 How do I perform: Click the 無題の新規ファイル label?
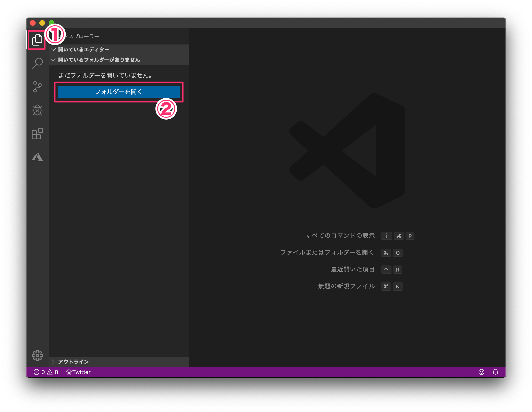[x=346, y=286]
